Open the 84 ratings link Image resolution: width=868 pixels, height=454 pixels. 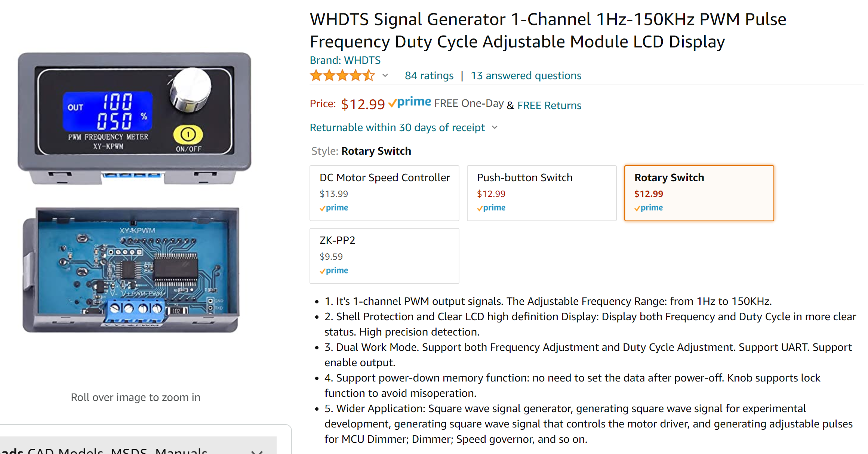pos(429,75)
